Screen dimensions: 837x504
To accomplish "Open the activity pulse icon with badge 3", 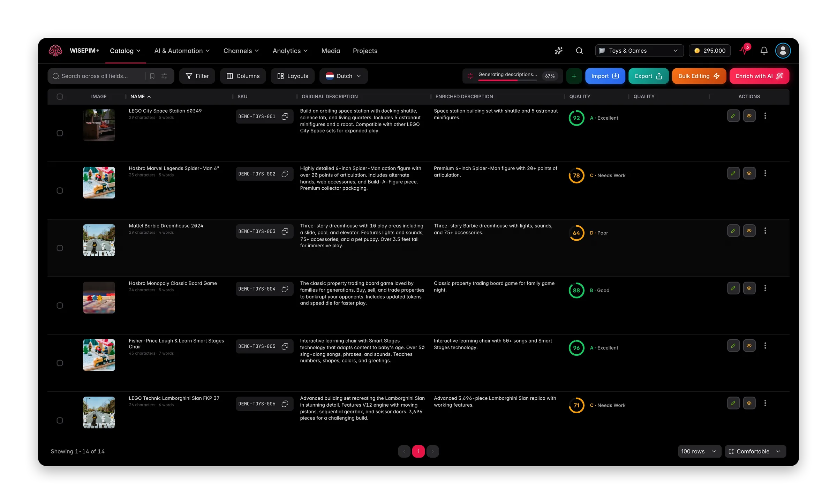I will point(745,50).
